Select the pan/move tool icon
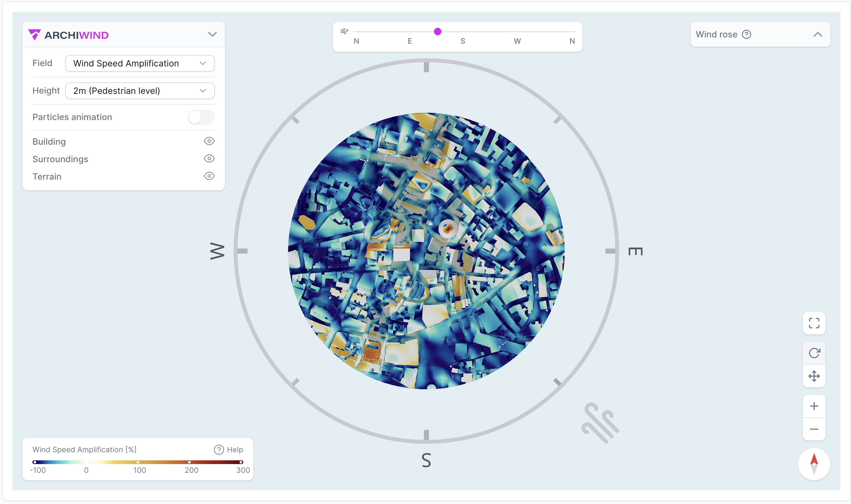The height and width of the screenshot is (504, 851). tap(814, 376)
